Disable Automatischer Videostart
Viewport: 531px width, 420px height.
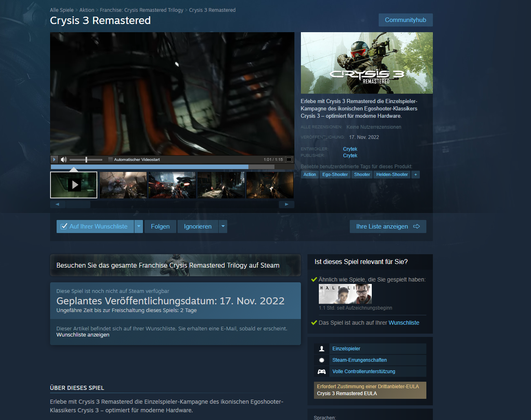pyautogui.click(x=110, y=159)
